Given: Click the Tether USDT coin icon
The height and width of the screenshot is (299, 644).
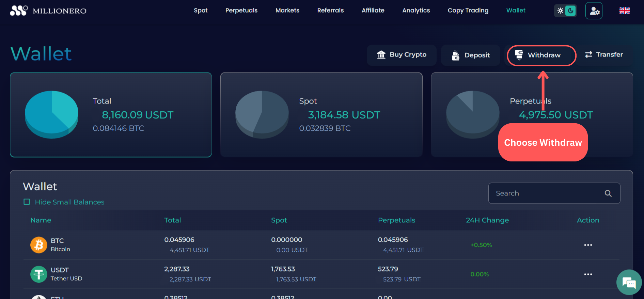Looking at the screenshot, I should coord(39,274).
